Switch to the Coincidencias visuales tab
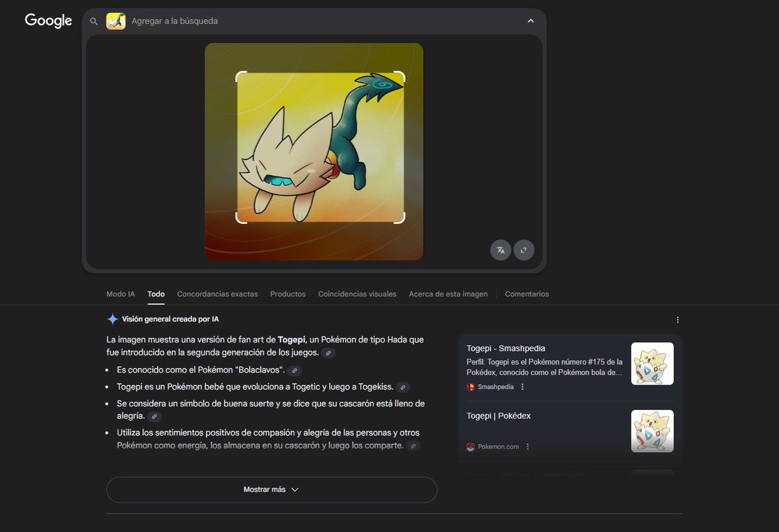Screen dimensions: 779x532 (x=357, y=294)
